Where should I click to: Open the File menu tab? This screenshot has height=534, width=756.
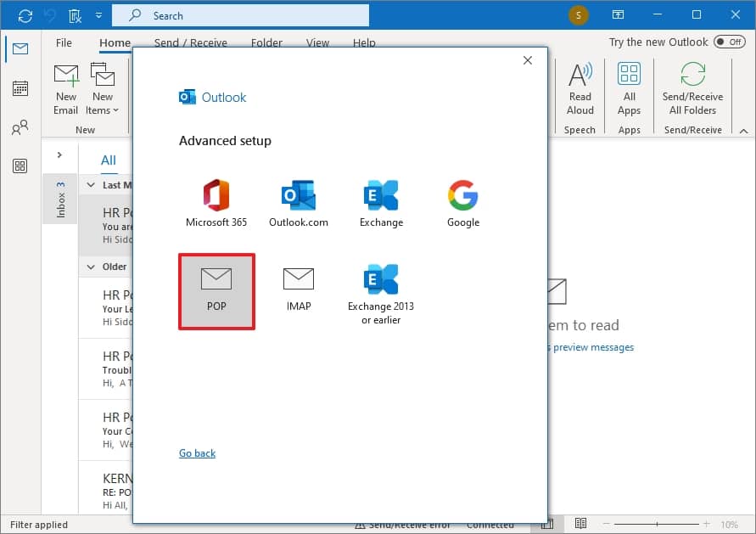pyautogui.click(x=64, y=42)
